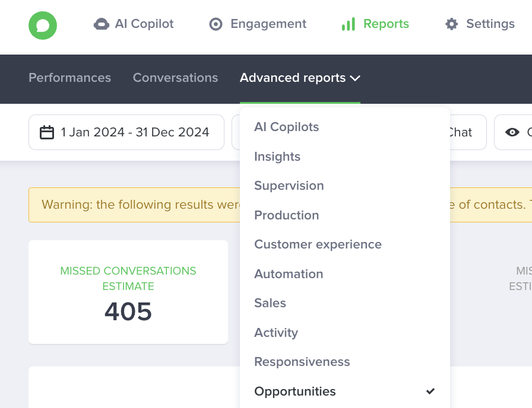Click the Chat filter button
532x408 pixels.
pyautogui.click(x=468, y=132)
